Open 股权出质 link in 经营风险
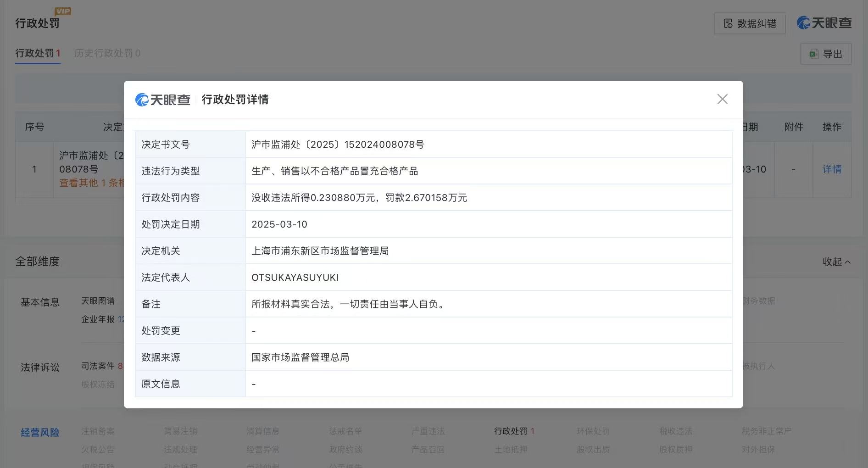868x468 pixels. (593, 450)
